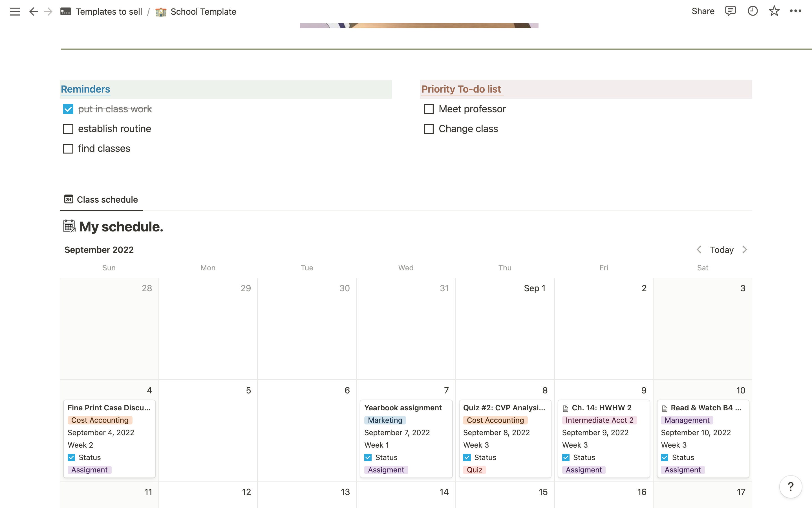Click the 'establish routine' text
812x508 pixels.
pos(114,129)
